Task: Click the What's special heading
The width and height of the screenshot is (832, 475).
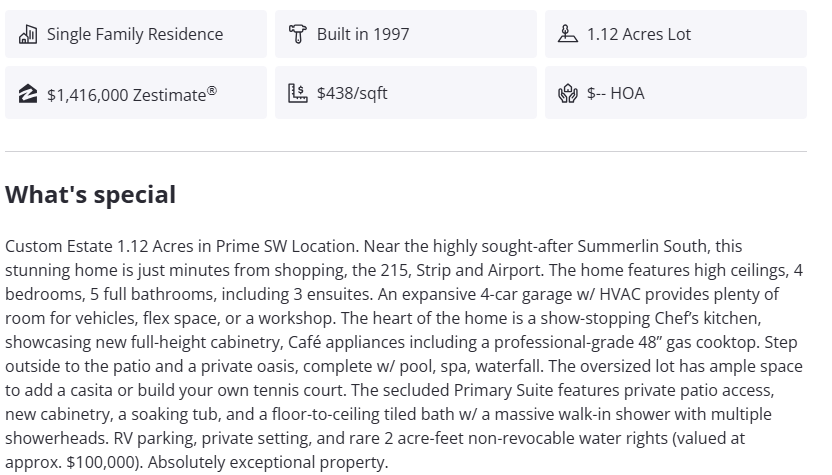Action: 91,194
